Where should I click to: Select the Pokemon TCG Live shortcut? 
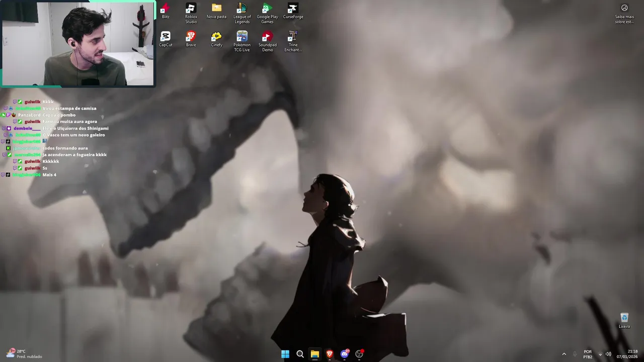pos(242,42)
